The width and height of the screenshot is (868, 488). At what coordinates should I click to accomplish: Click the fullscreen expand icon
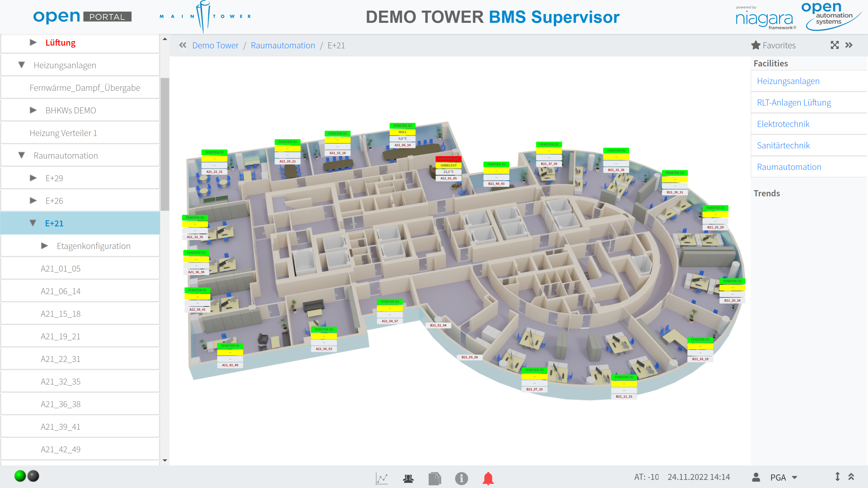pos(834,45)
